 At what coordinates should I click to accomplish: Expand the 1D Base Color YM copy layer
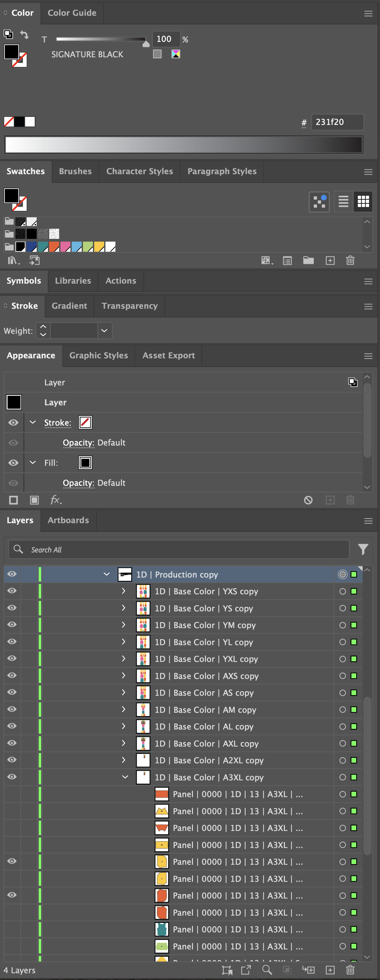pos(123,625)
